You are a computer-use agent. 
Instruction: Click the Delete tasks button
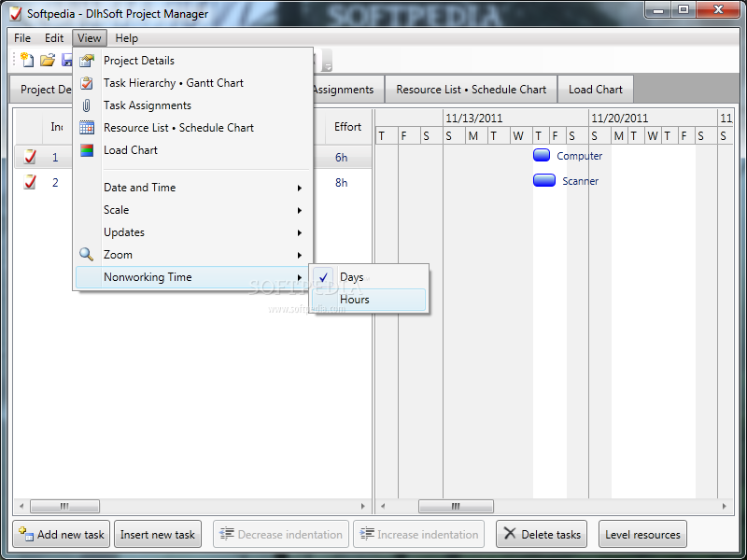[542, 534]
